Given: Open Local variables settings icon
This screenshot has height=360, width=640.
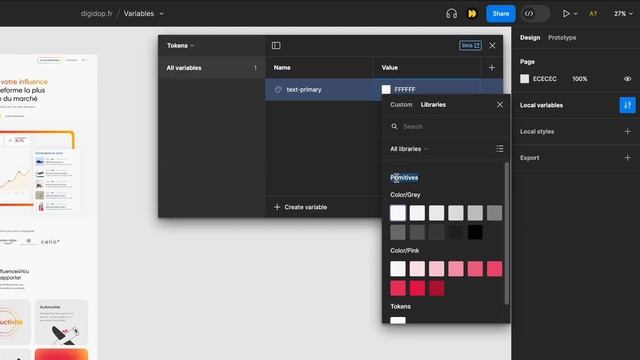Looking at the screenshot, I should (x=627, y=105).
